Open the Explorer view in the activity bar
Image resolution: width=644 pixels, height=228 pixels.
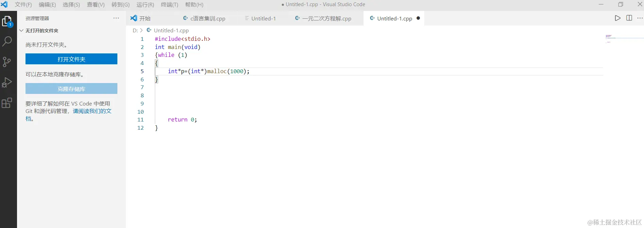7,22
